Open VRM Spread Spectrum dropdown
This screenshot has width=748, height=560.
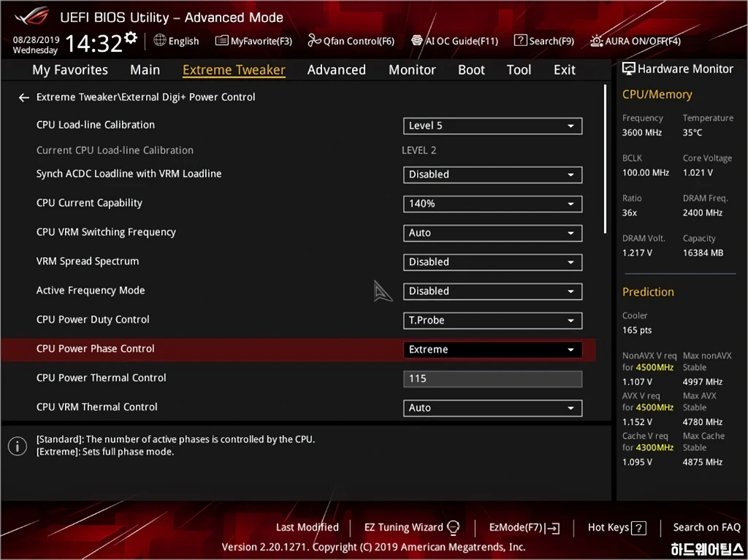(x=492, y=262)
